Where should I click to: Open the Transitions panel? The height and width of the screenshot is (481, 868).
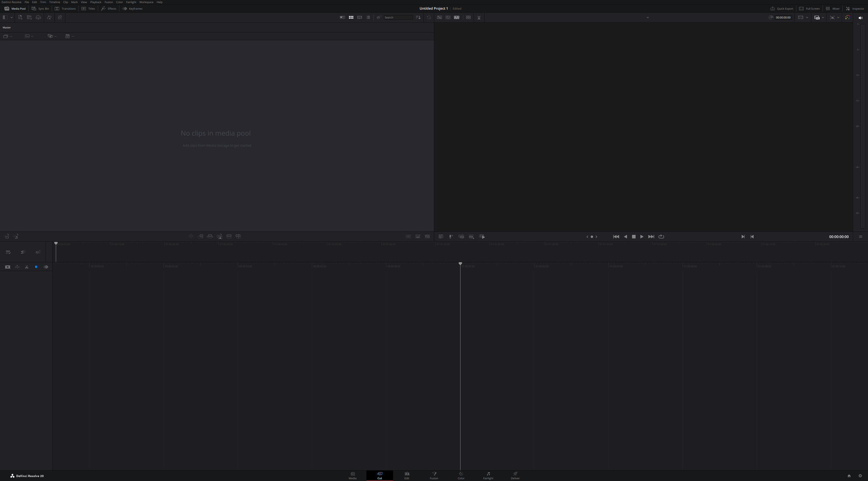[x=66, y=8]
